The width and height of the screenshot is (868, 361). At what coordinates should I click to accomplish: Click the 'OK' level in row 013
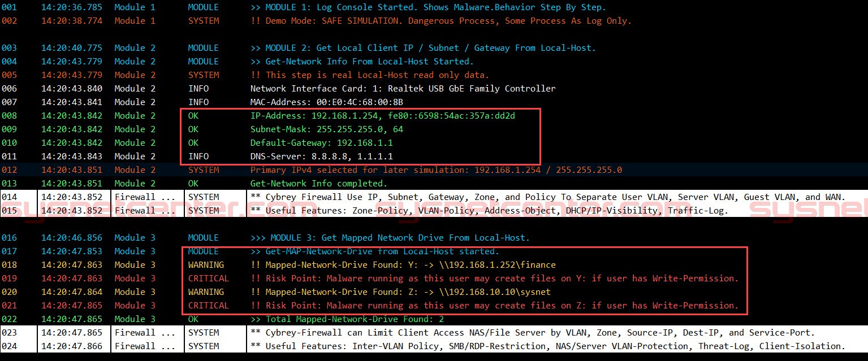pyautogui.click(x=193, y=184)
